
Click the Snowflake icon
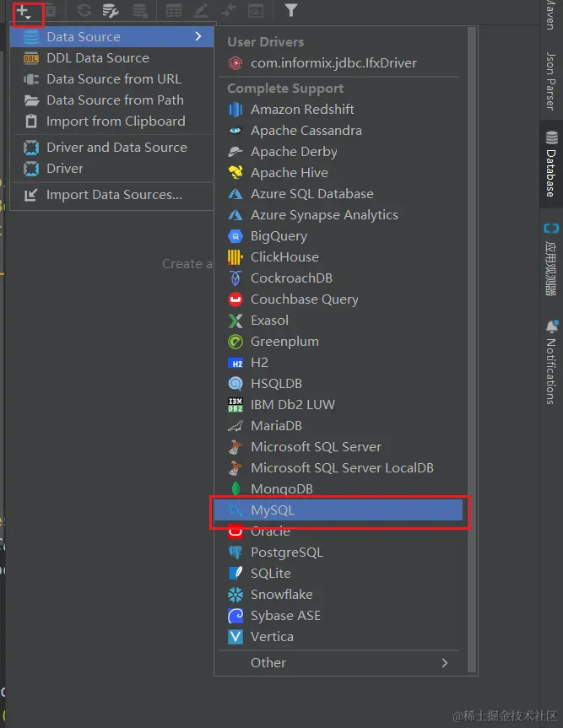(x=235, y=594)
